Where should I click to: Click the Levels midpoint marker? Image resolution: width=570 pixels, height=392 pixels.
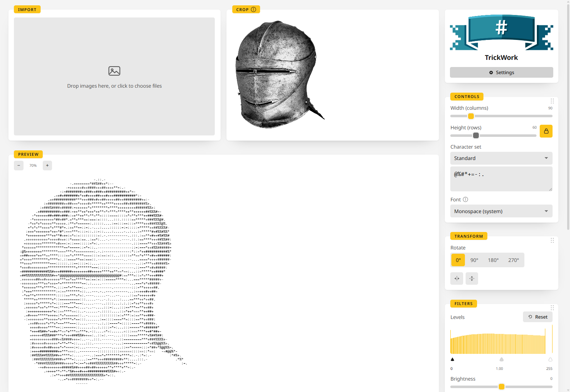[502, 359]
